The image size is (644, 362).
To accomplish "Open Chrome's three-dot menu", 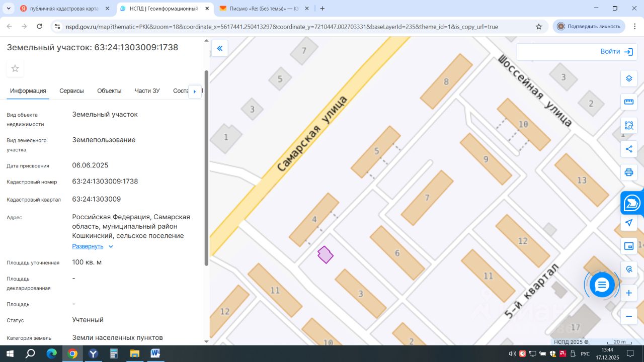I will pyautogui.click(x=634, y=26).
